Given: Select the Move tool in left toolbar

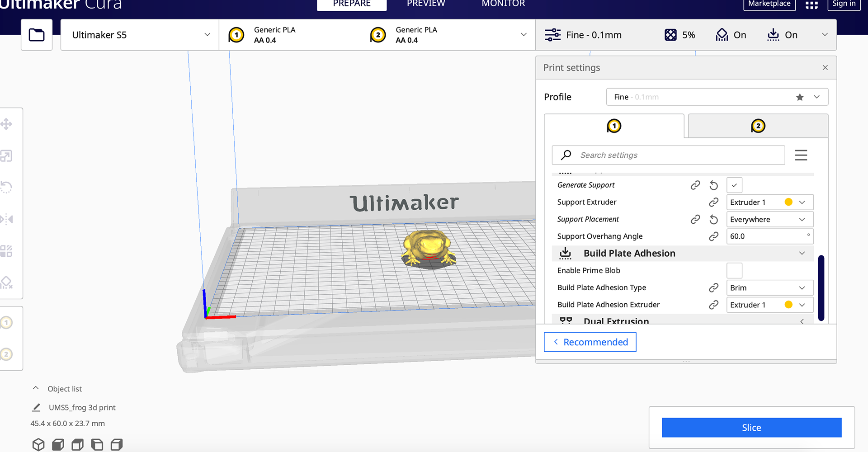Looking at the screenshot, I should coord(6,124).
